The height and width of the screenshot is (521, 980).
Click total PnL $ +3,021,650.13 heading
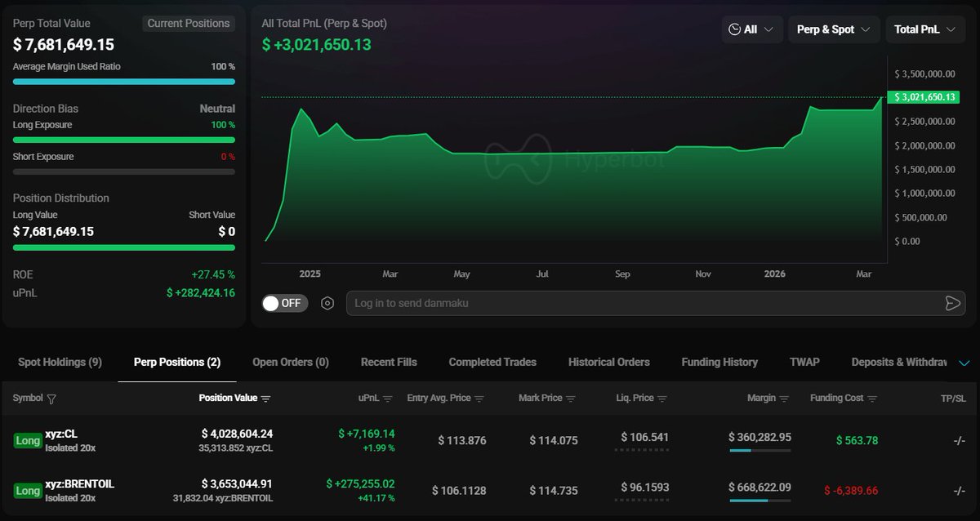coord(316,44)
